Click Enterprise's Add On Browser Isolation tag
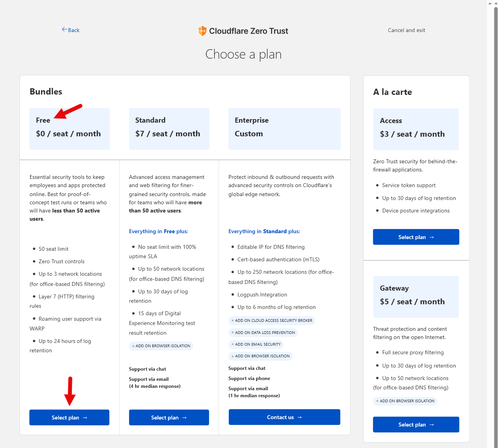This screenshot has width=499, height=448. [x=260, y=356]
